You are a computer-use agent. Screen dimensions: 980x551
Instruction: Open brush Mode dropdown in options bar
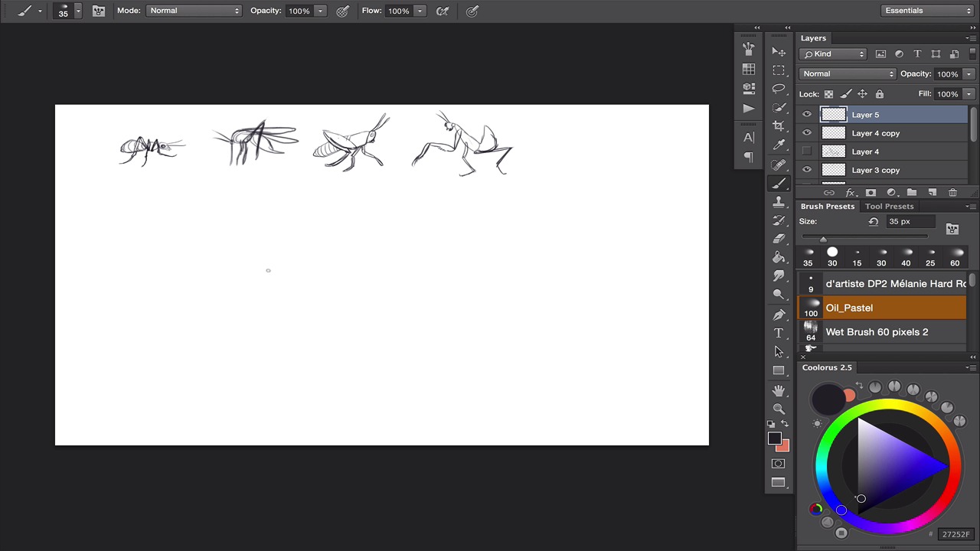[194, 11]
